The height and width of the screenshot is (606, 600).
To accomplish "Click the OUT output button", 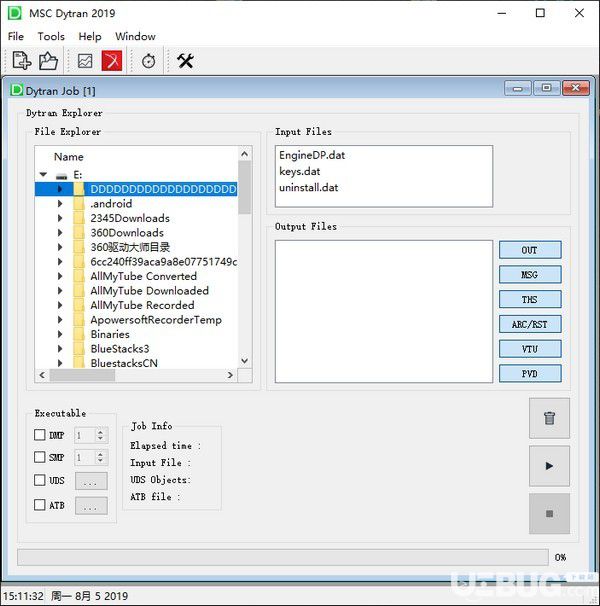I will [530, 250].
